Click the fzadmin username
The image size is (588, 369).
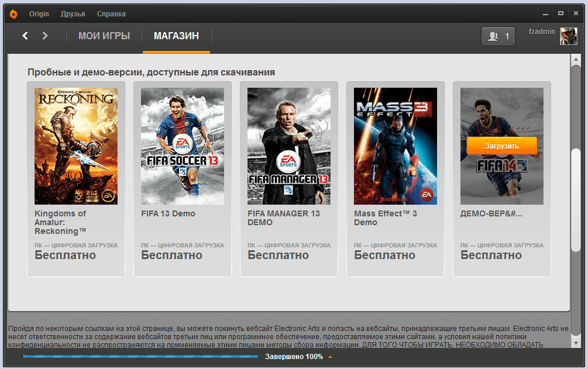pyautogui.click(x=542, y=32)
